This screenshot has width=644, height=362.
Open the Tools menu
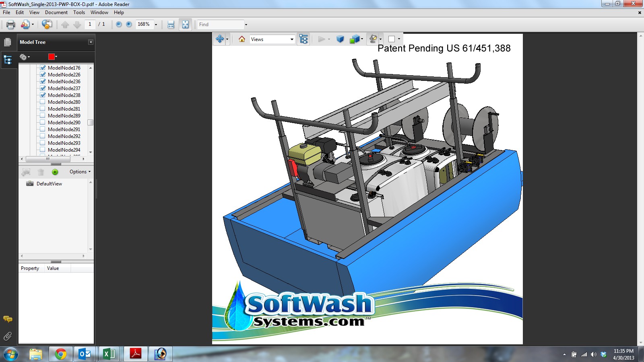tap(79, 12)
